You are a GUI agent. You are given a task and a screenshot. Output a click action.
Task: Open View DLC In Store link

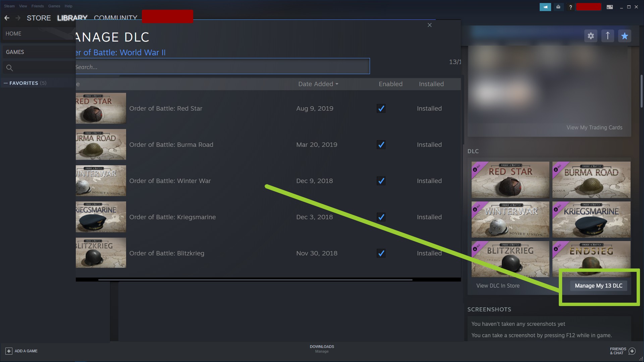[498, 286]
